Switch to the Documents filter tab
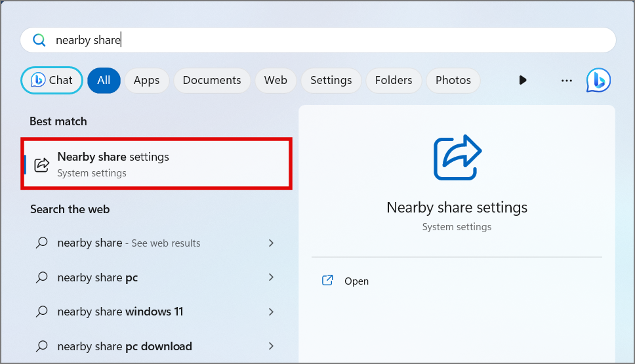 coord(212,80)
